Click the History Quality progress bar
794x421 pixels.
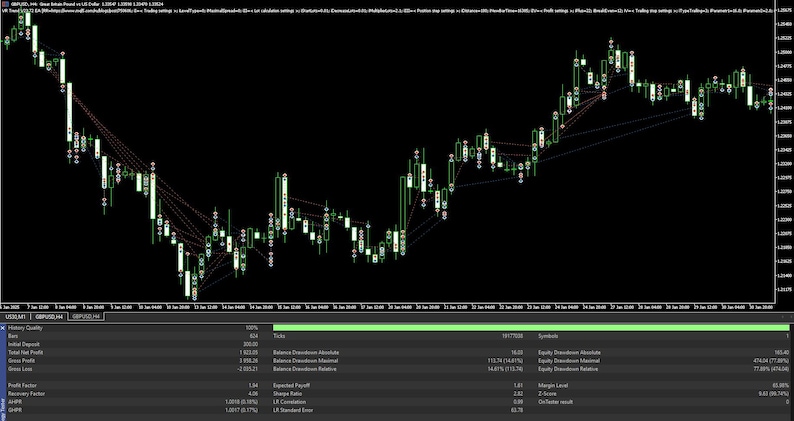(x=531, y=328)
